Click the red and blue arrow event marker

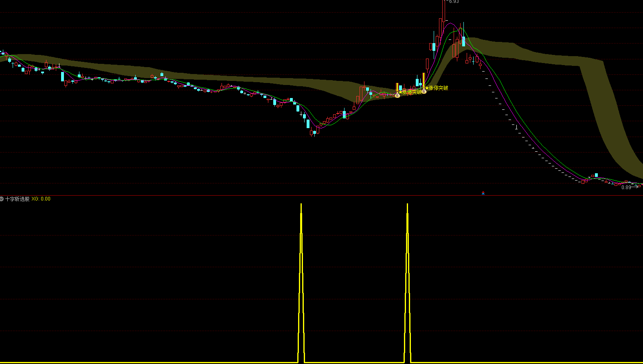pyautogui.click(x=483, y=193)
